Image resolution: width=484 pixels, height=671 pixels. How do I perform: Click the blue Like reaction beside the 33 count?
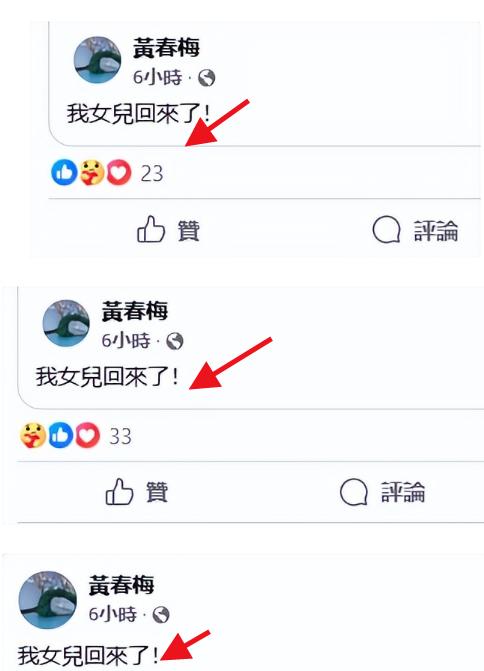[x=60, y=435]
